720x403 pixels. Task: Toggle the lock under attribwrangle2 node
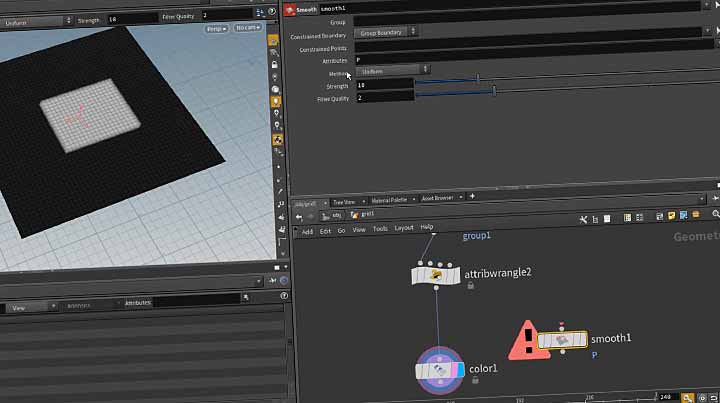(x=470, y=286)
